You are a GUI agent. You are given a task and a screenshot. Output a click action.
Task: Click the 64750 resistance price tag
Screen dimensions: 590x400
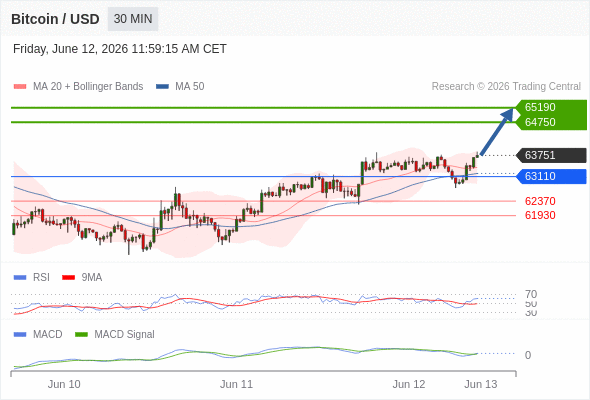[551, 122]
